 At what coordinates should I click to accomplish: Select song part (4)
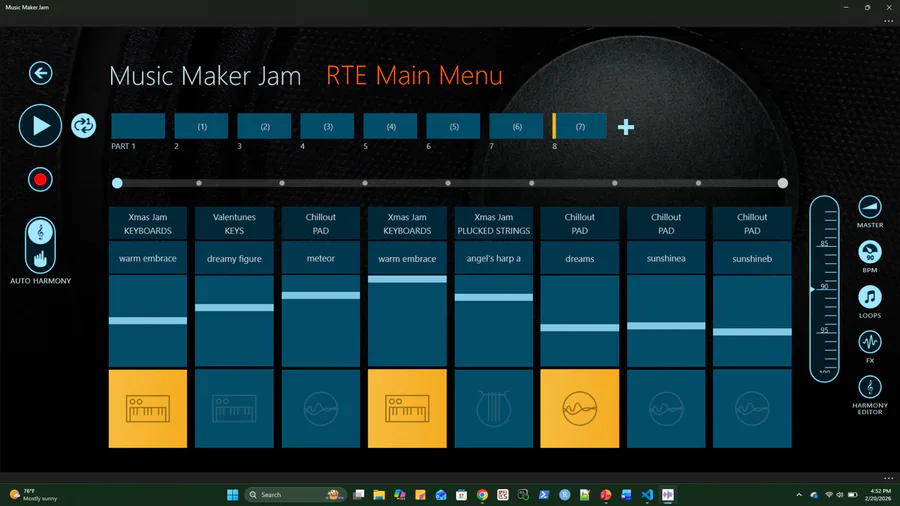point(390,126)
